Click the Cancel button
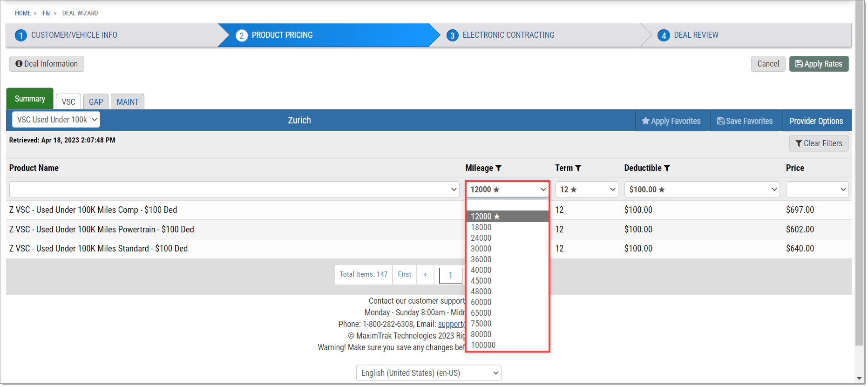 click(x=768, y=64)
